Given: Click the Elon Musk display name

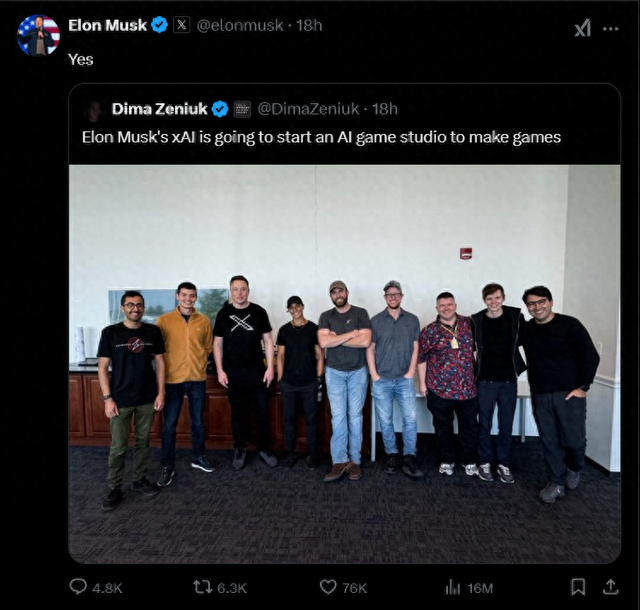Looking at the screenshot, I should click(107, 25).
